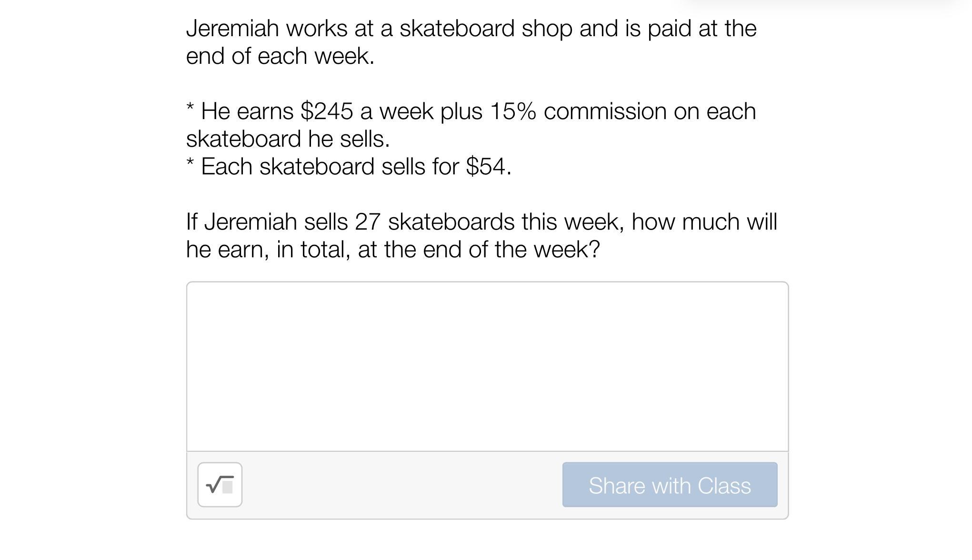Open the math equation editor icon
The image size is (972, 560).
(x=220, y=485)
